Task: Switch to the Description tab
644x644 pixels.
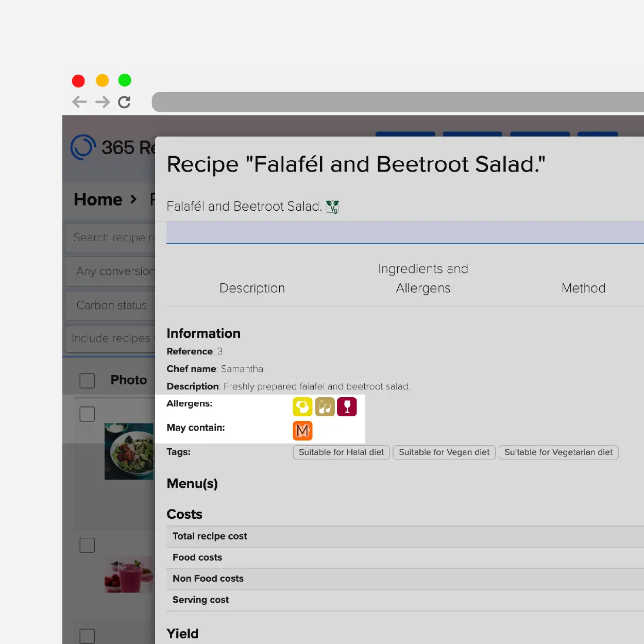Action: [x=252, y=288]
